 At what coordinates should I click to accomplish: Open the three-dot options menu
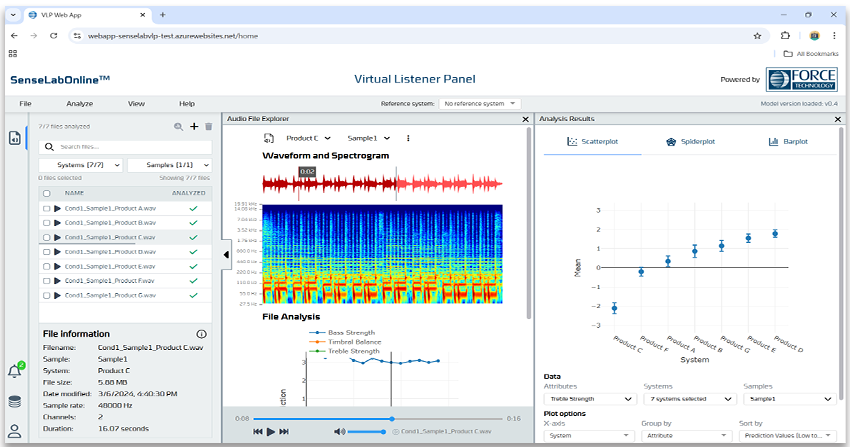point(408,139)
